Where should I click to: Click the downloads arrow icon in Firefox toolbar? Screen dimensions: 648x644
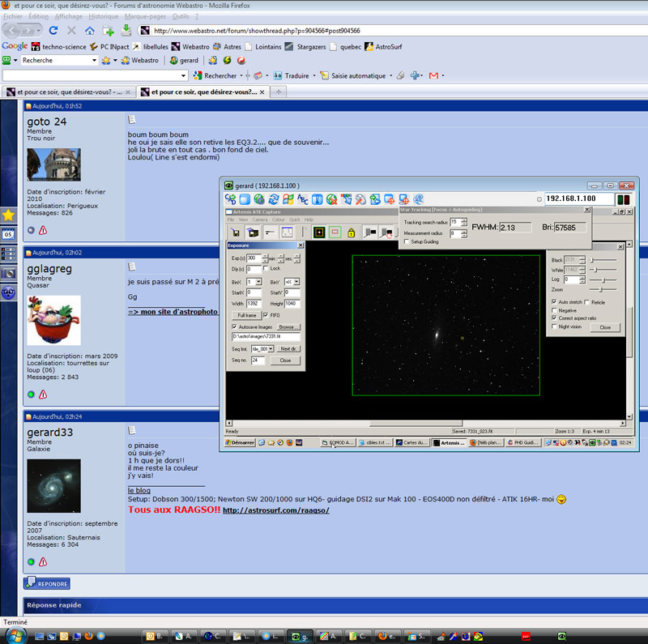[126, 31]
